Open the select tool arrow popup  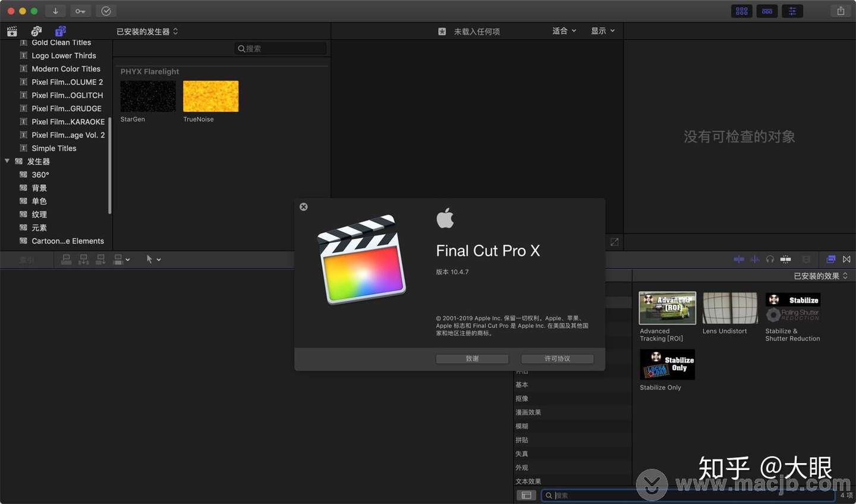(x=153, y=259)
